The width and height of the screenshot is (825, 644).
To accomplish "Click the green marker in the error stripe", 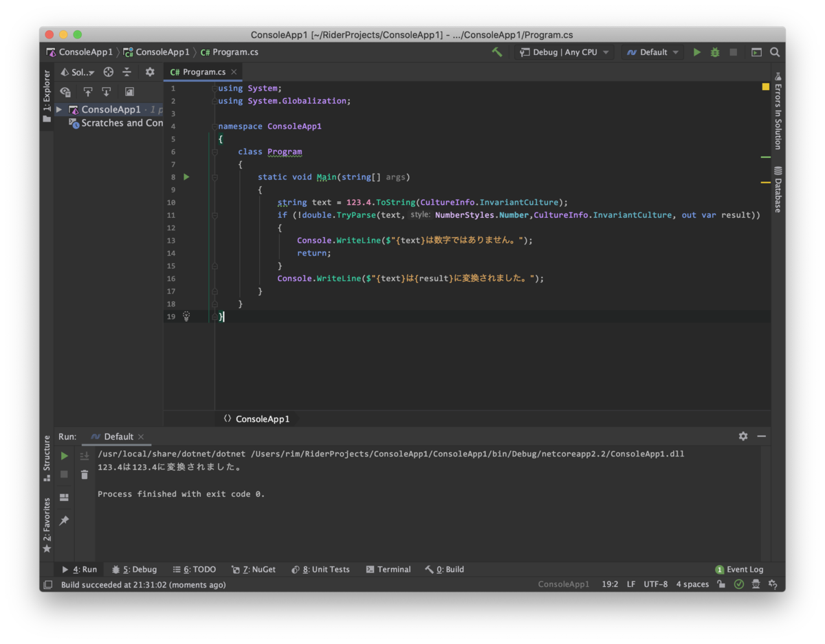I will (x=765, y=157).
